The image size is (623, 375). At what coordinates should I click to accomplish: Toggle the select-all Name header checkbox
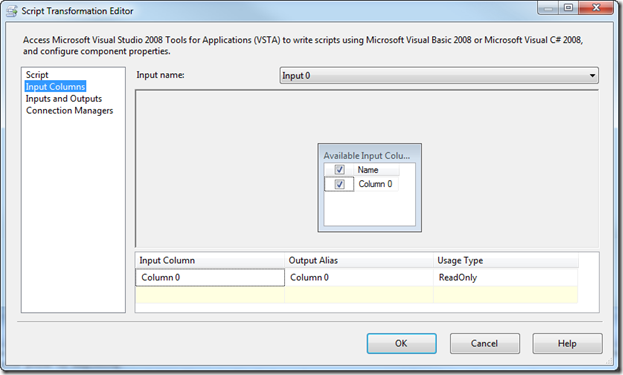point(339,170)
